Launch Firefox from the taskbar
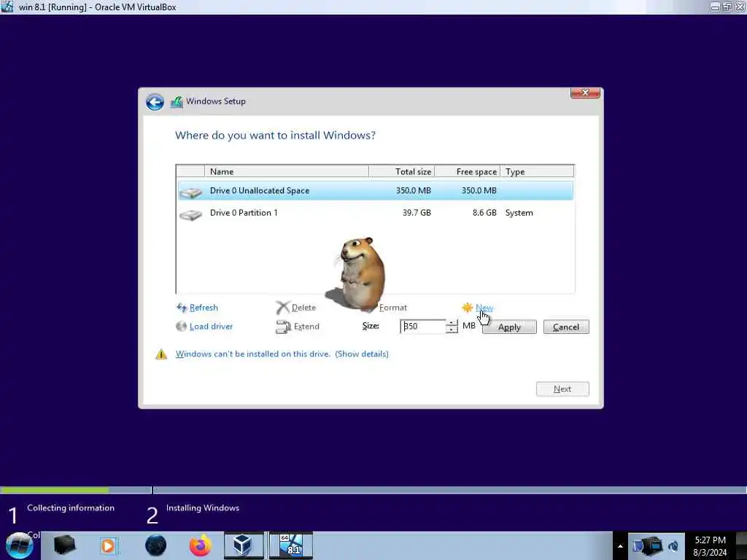This screenshot has height=560, width=747. (201, 545)
